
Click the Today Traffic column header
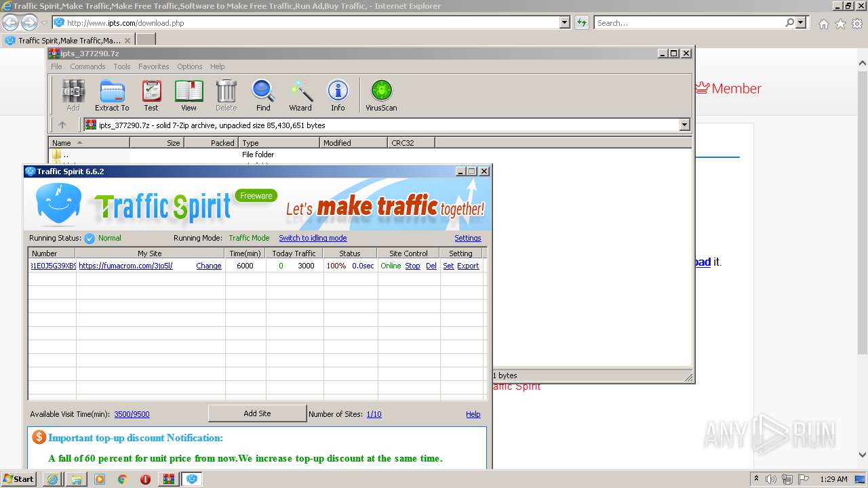tap(294, 253)
